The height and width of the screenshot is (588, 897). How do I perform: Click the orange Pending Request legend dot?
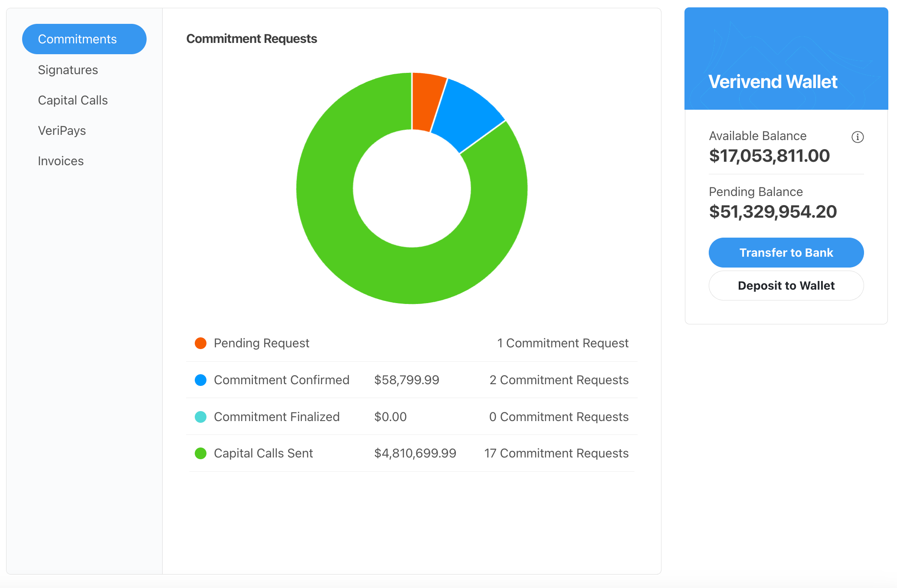click(x=200, y=343)
